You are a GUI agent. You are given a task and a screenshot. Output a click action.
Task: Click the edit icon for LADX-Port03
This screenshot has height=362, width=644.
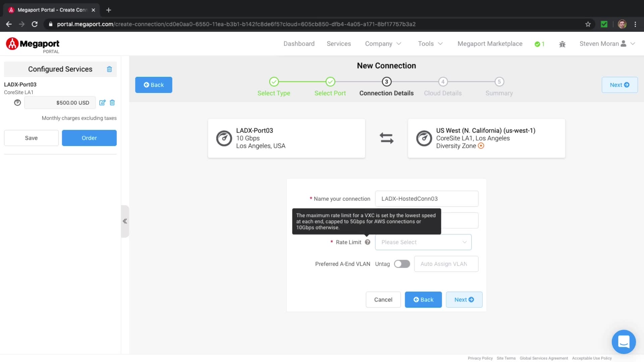point(102,103)
